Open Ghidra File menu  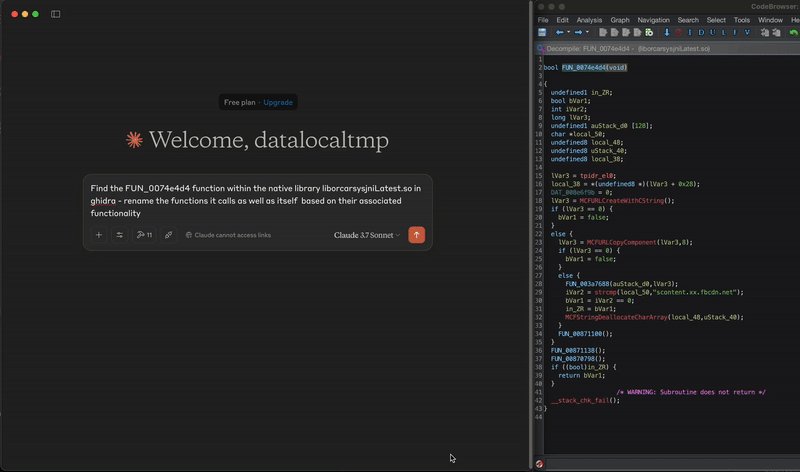(543, 20)
